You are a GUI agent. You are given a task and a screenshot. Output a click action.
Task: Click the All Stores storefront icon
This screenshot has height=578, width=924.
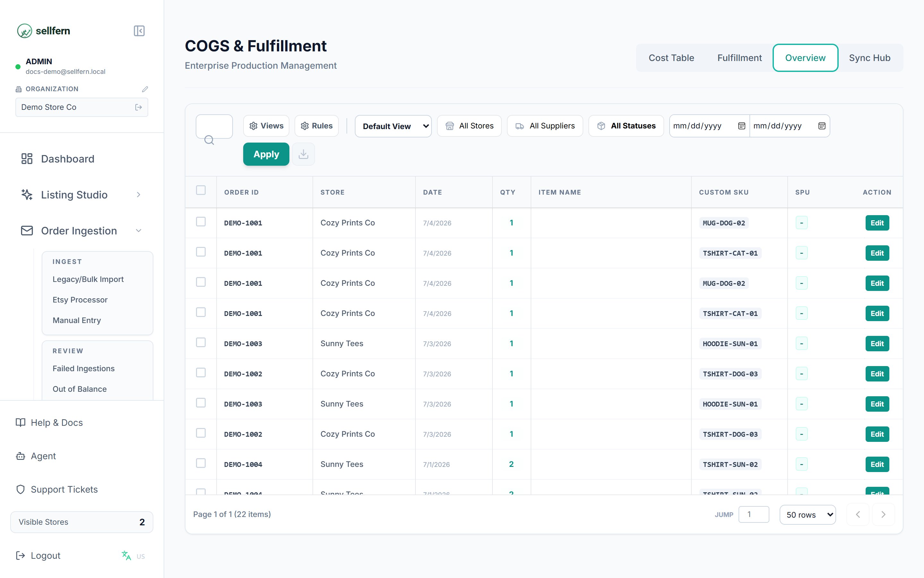click(450, 126)
